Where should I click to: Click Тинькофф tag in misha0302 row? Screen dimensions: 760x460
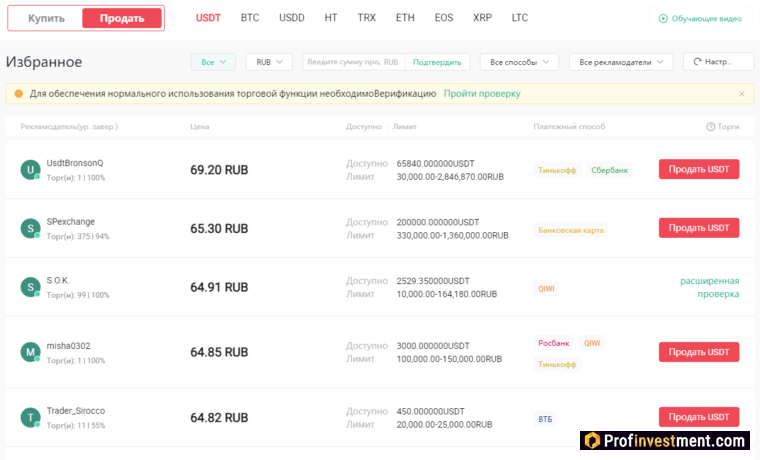[557, 364]
